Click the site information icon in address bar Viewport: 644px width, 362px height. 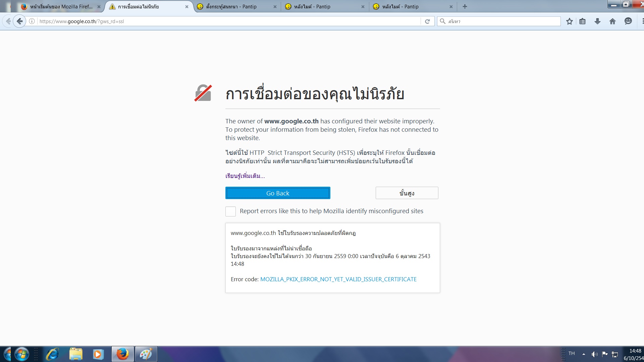pyautogui.click(x=32, y=21)
